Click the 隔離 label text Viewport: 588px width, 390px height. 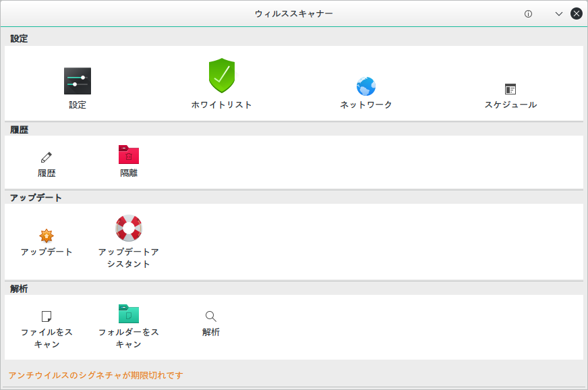[129, 173]
